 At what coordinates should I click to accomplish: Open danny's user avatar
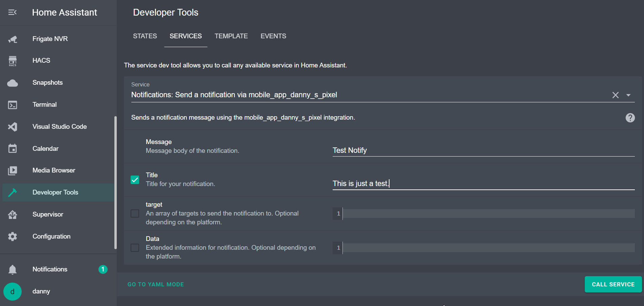pos(13,291)
